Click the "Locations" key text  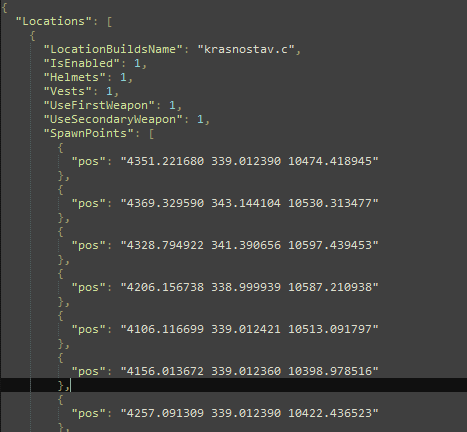53,21
